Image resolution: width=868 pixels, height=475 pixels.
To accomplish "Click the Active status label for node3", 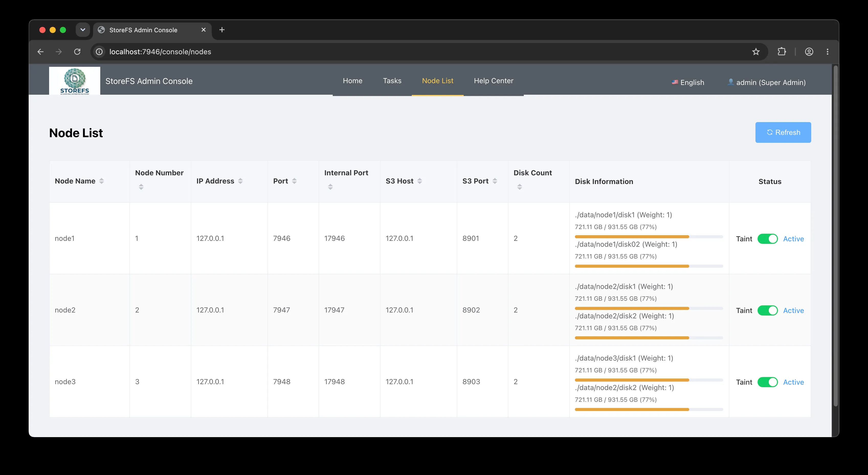I will pos(794,382).
